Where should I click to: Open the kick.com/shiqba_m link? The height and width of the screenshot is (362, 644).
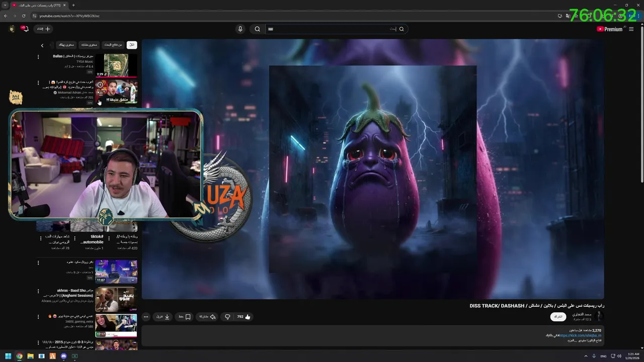pyautogui.click(x=580, y=335)
